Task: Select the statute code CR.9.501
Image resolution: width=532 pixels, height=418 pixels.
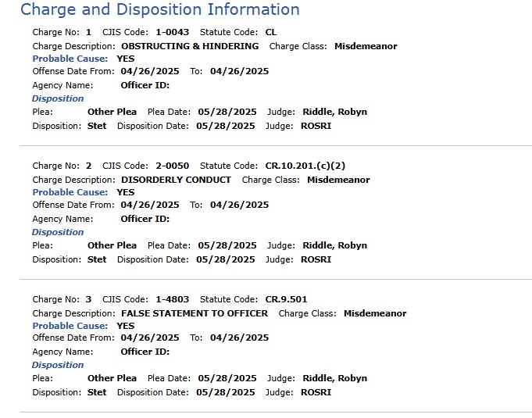Action: click(286, 299)
